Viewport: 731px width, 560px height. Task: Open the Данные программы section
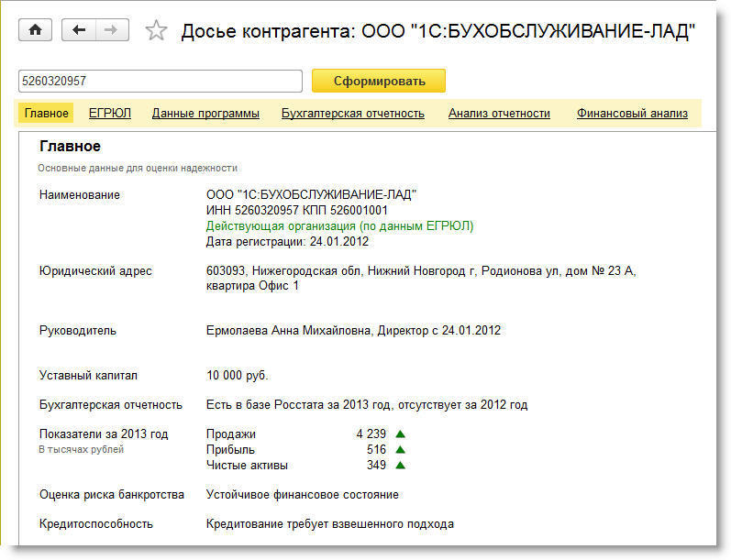click(x=205, y=114)
